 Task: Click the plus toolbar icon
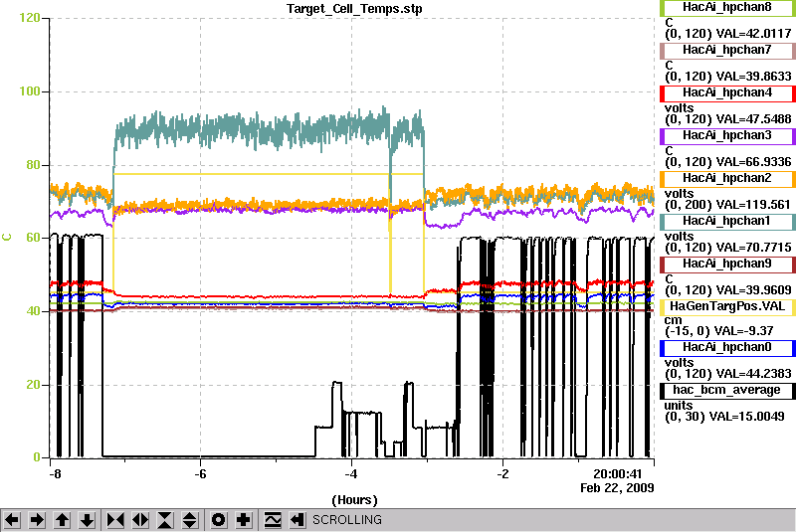(244, 520)
